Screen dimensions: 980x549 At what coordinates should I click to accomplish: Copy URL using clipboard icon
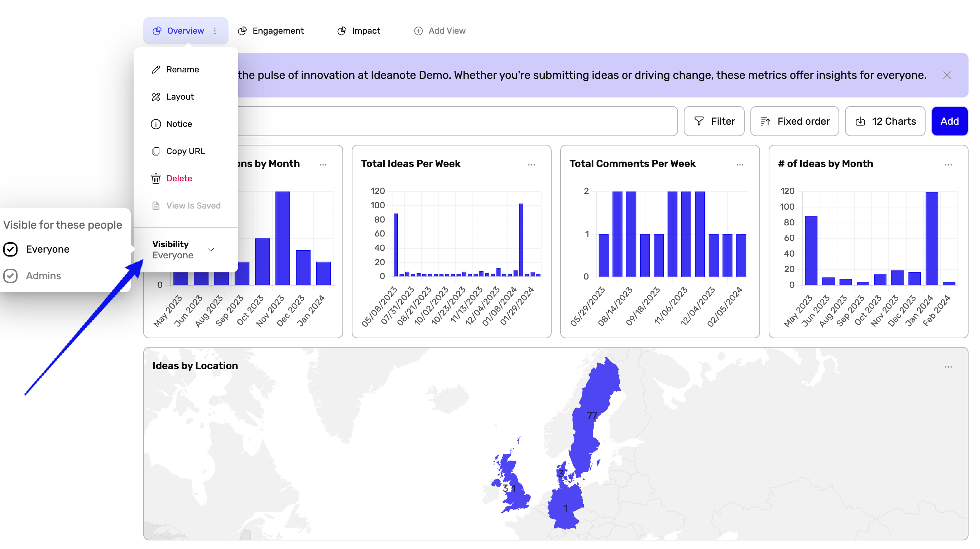[155, 151]
